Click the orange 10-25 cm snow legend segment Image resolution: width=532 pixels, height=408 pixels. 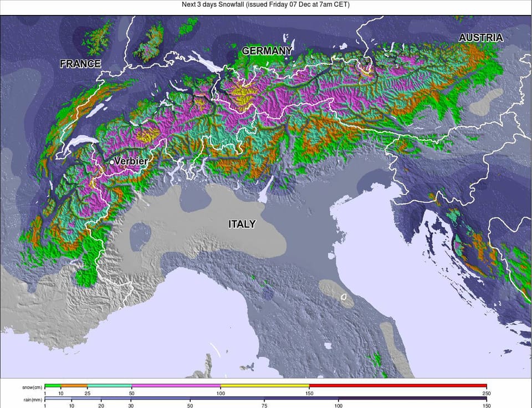tap(74, 386)
